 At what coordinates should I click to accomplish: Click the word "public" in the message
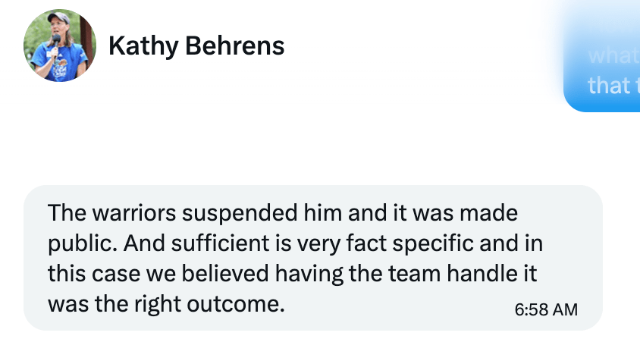point(81,243)
